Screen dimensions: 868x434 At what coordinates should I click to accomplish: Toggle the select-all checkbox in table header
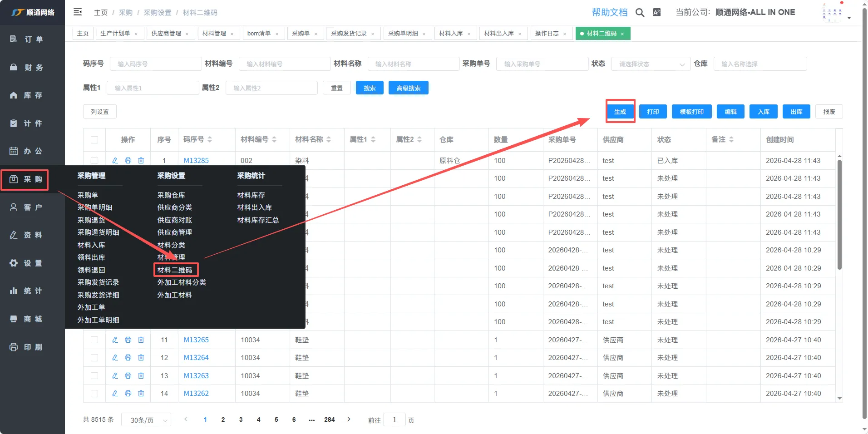(x=94, y=140)
